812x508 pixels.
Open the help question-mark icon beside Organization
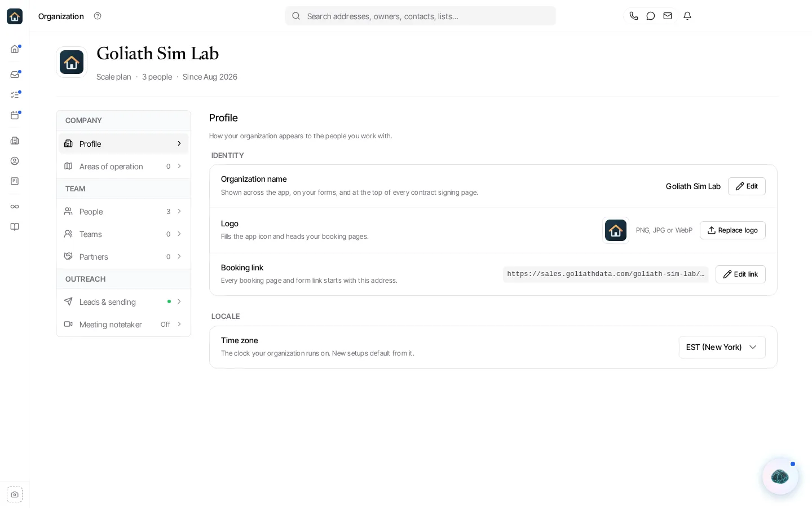click(x=98, y=16)
